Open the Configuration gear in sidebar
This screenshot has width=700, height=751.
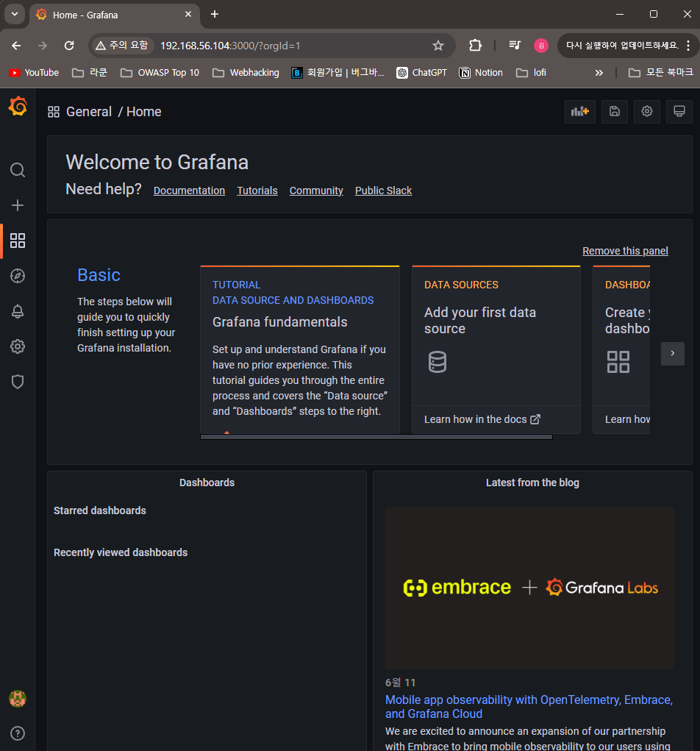coord(18,346)
